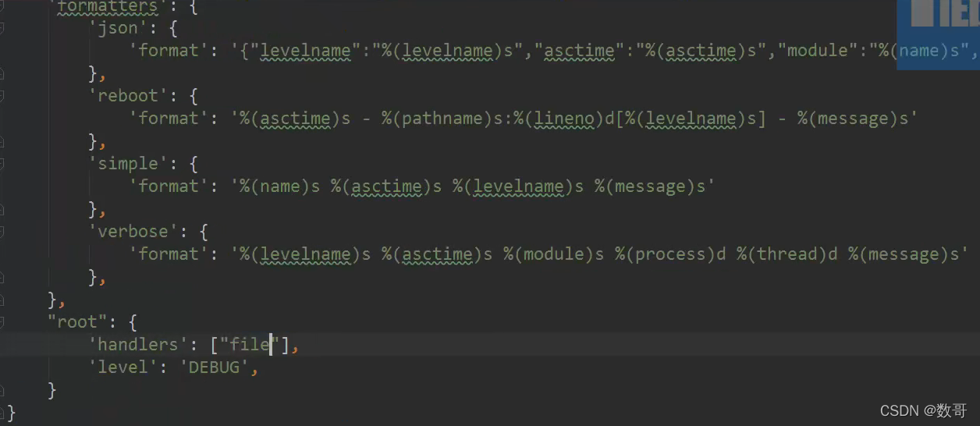The image size is (980, 426).
Task: Click %(thread)d in the verbose format
Action: tap(786, 254)
